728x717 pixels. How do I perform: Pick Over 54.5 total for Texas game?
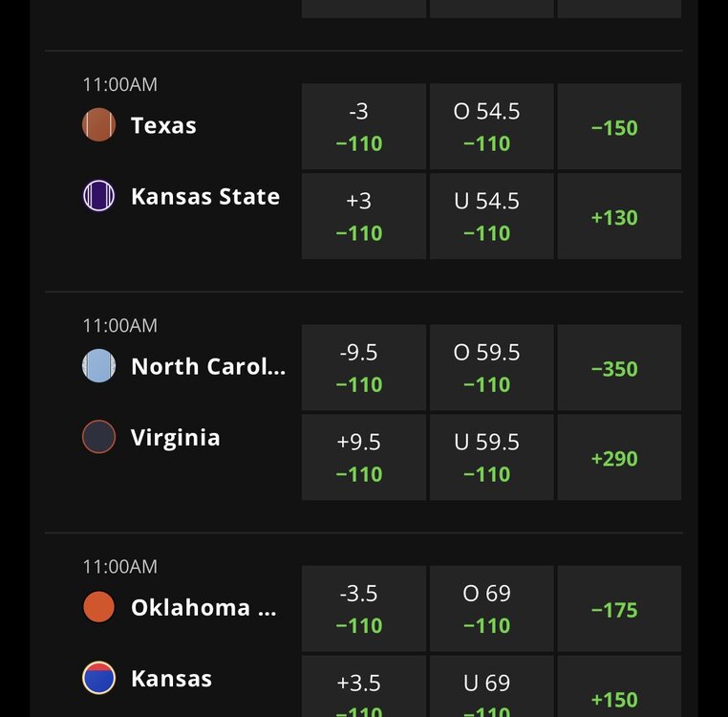492,126
